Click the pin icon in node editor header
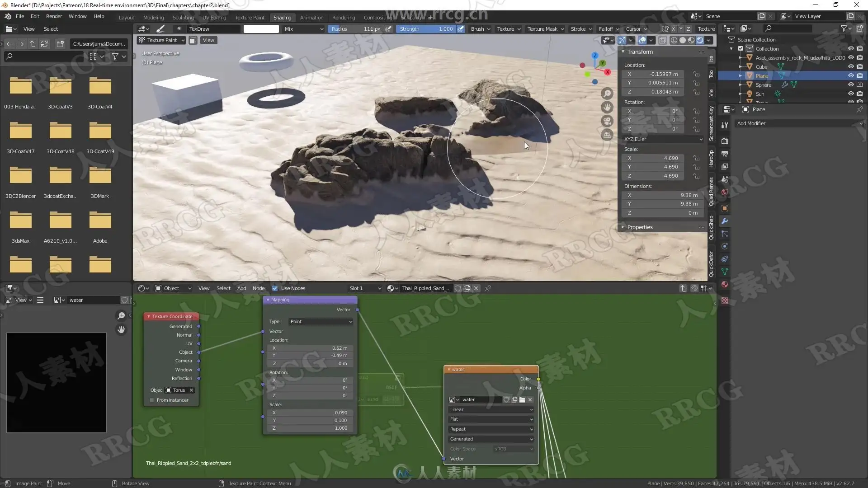Viewport: 868px width, 488px height. click(488, 288)
